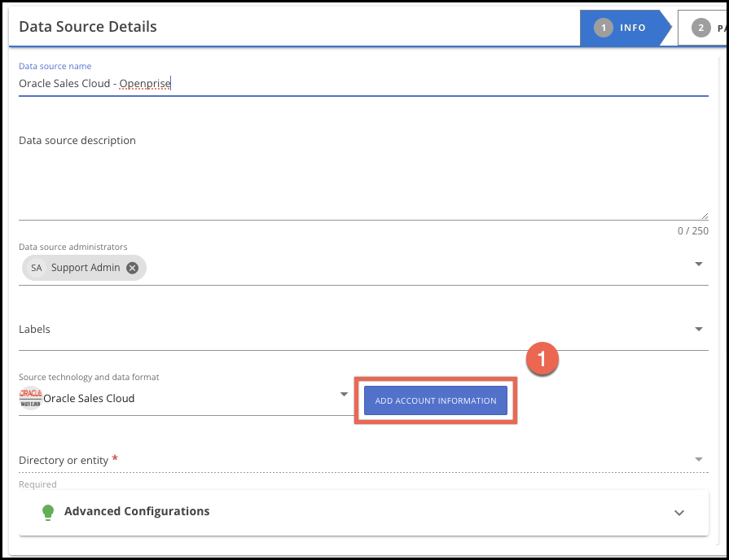Expand Advanced Configurations with the chevron
Screen dimensions: 729x560
click(x=679, y=513)
